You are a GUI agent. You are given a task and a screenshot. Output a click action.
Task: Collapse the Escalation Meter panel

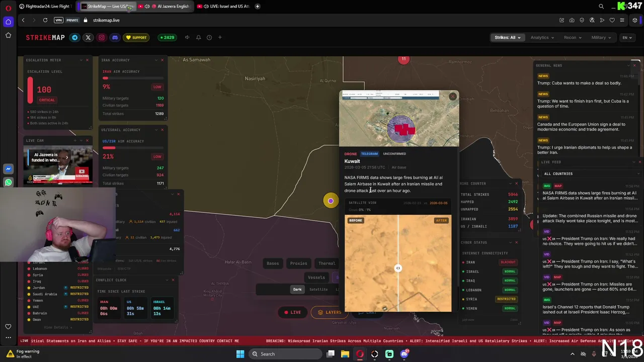(x=81, y=60)
